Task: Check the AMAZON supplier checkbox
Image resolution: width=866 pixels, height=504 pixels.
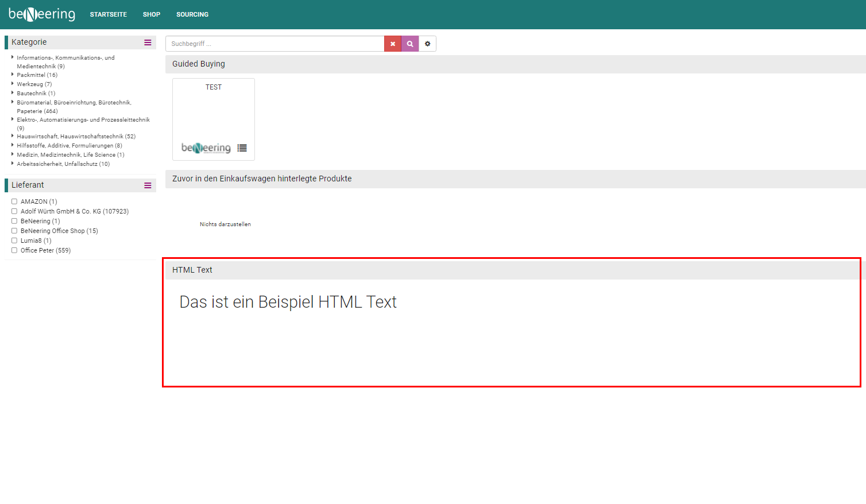Action: point(14,201)
